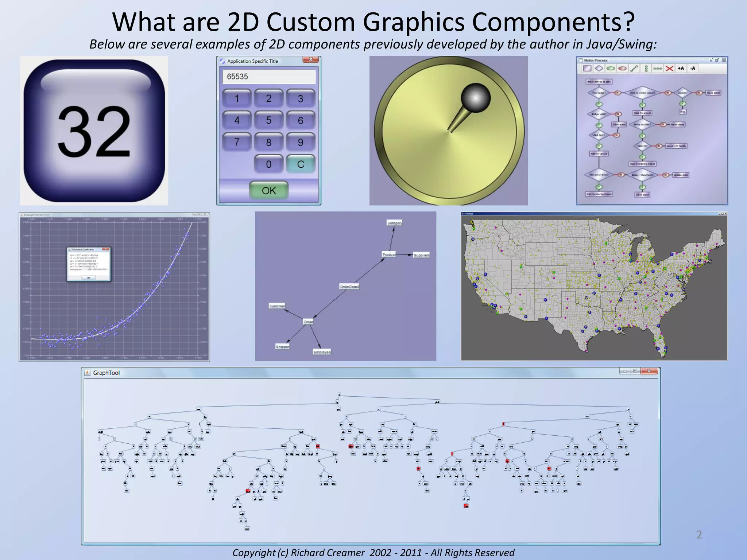Click the round knob on the dial
Image resolution: width=747 pixels, height=560 pixels.
coord(476,98)
